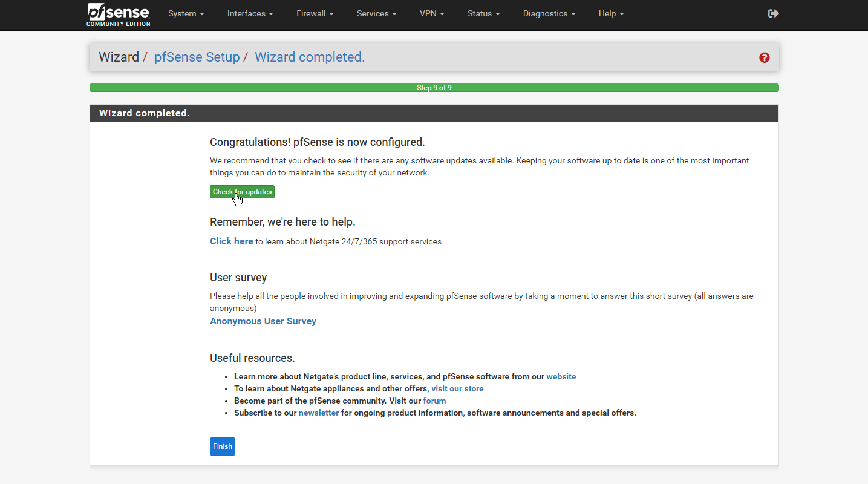The image size is (868, 484).
Task: Click the Check for updates button
Action: tap(242, 192)
